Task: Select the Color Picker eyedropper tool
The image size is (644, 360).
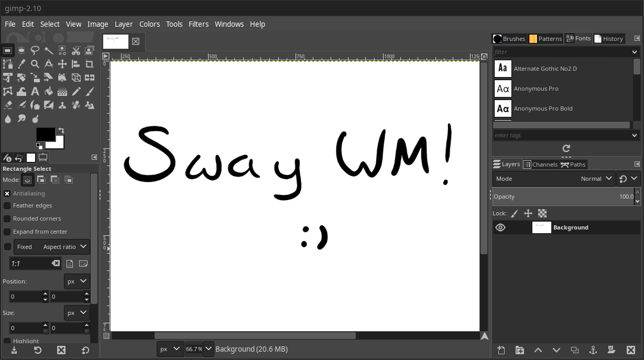Action: tap(21, 64)
